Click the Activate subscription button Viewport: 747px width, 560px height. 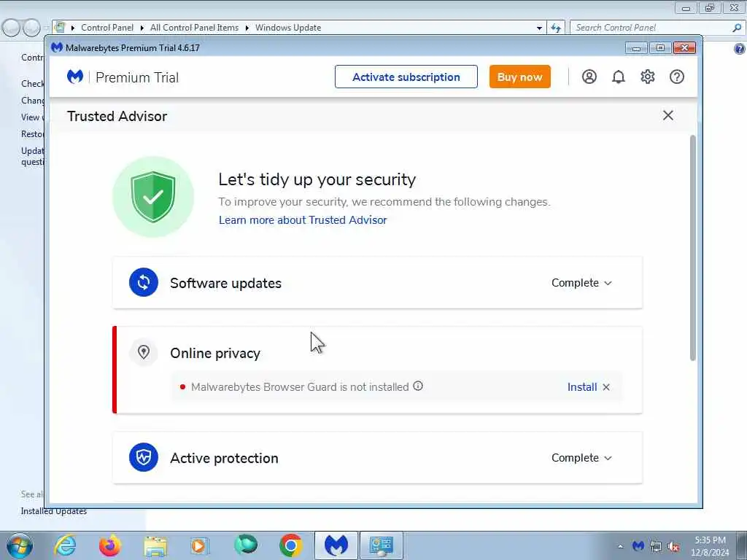406,77
